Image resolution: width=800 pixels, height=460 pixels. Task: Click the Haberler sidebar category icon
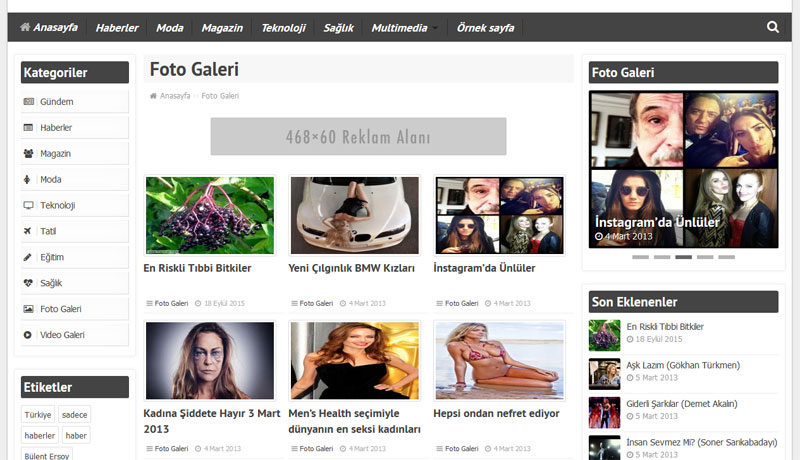click(29, 127)
